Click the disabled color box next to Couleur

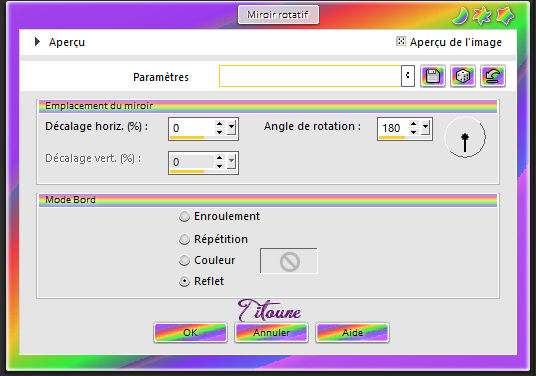[289, 261]
